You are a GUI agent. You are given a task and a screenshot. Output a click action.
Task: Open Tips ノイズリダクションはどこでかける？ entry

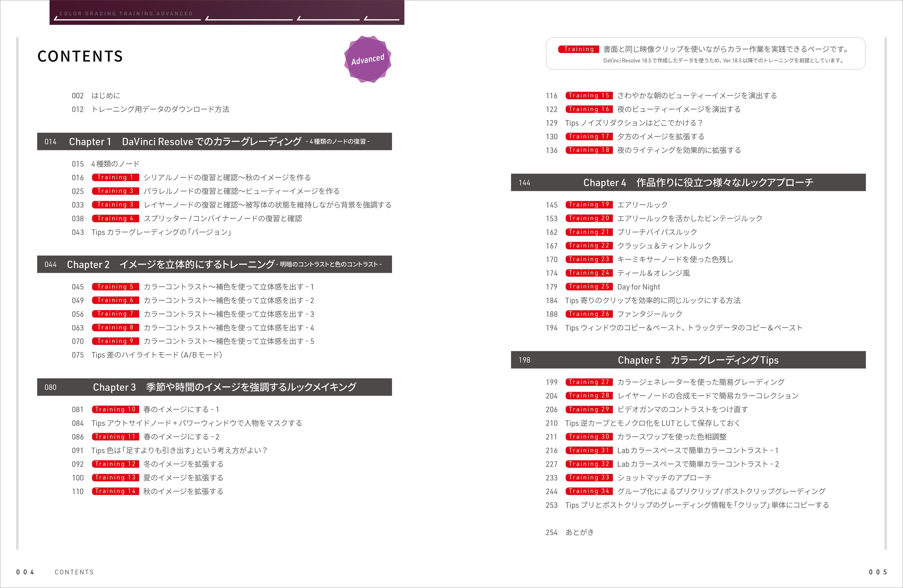coord(625,123)
